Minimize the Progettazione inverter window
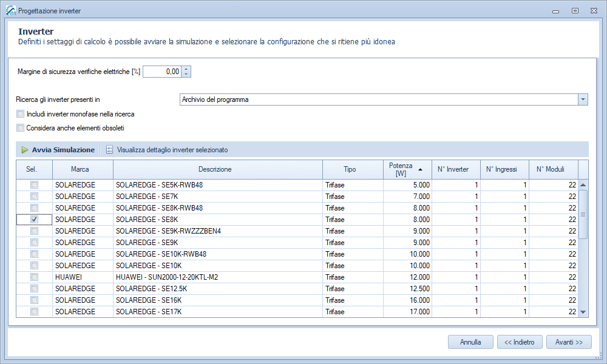Viewport: 607px width, 364px height. 556,11
